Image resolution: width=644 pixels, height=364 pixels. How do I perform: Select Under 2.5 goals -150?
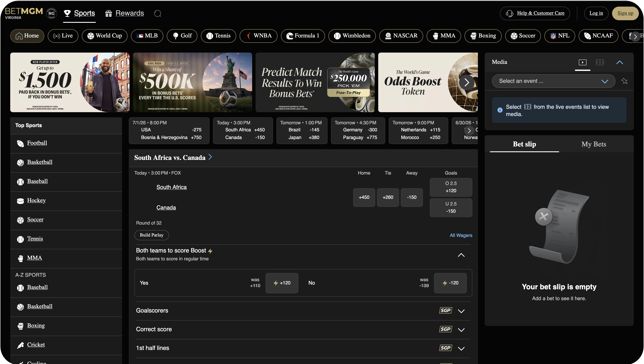(451, 208)
